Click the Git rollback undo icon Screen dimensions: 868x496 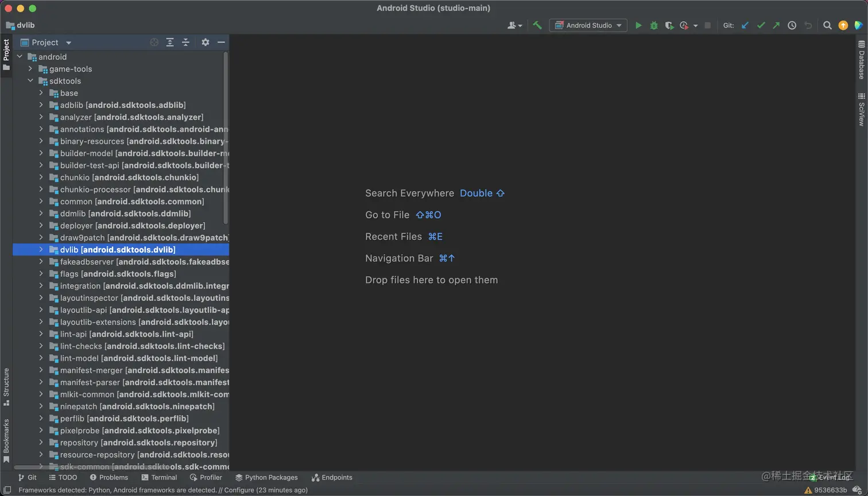pos(808,25)
